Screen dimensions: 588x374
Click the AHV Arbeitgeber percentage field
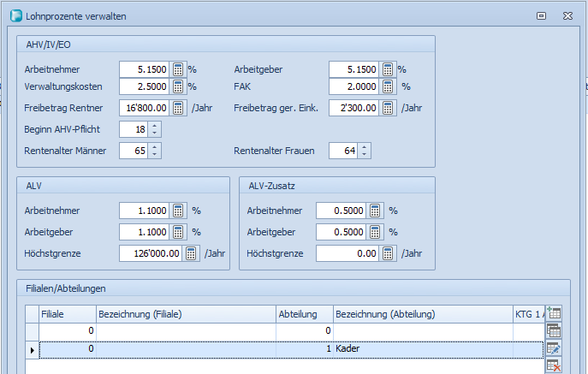353,69
